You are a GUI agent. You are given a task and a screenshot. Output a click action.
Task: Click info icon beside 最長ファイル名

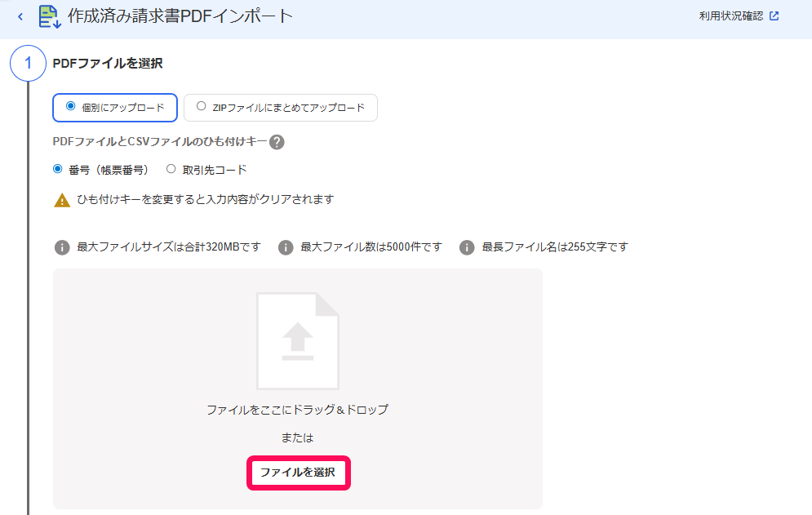(x=467, y=247)
